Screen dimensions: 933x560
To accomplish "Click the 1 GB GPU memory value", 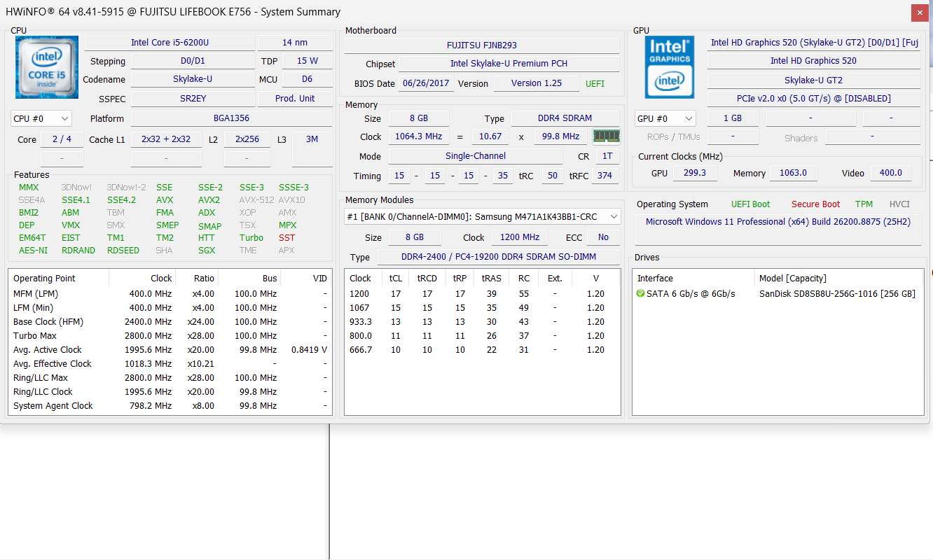I will [x=732, y=118].
